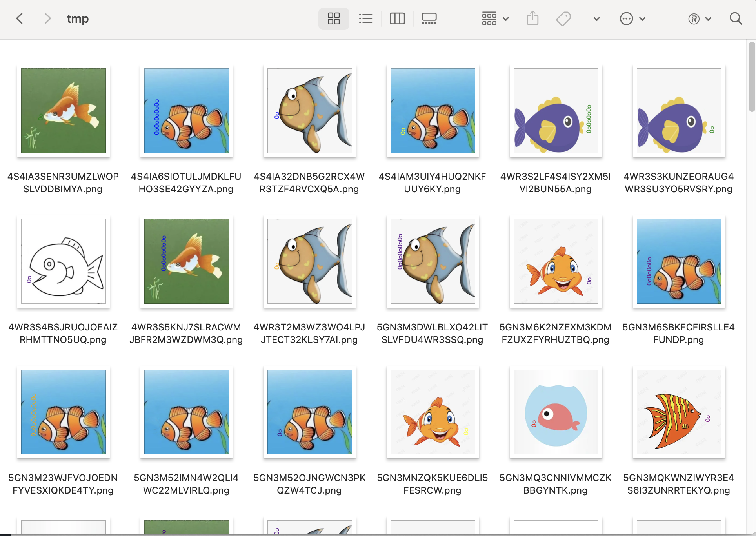This screenshot has height=536, width=756.
Task: Expand the chevron next to the tag icon
Action: coord(597,19)
